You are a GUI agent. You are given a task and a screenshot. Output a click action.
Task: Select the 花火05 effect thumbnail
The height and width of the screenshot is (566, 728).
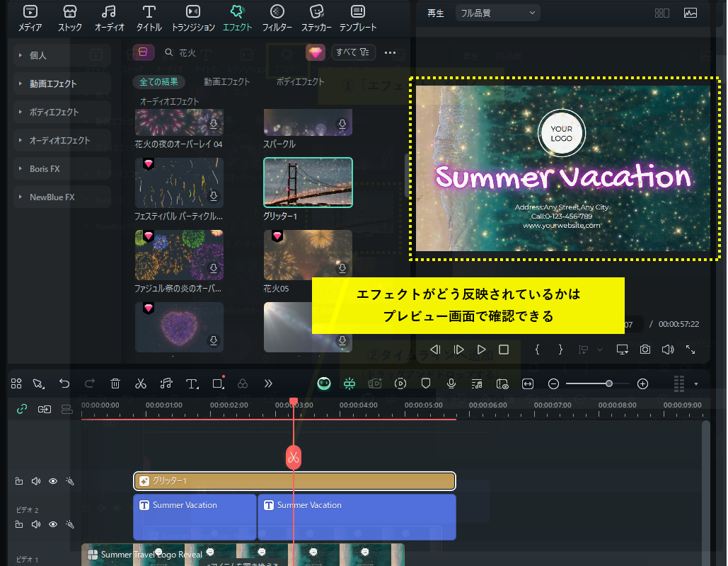pyautogui.click(x=308, y=255)
